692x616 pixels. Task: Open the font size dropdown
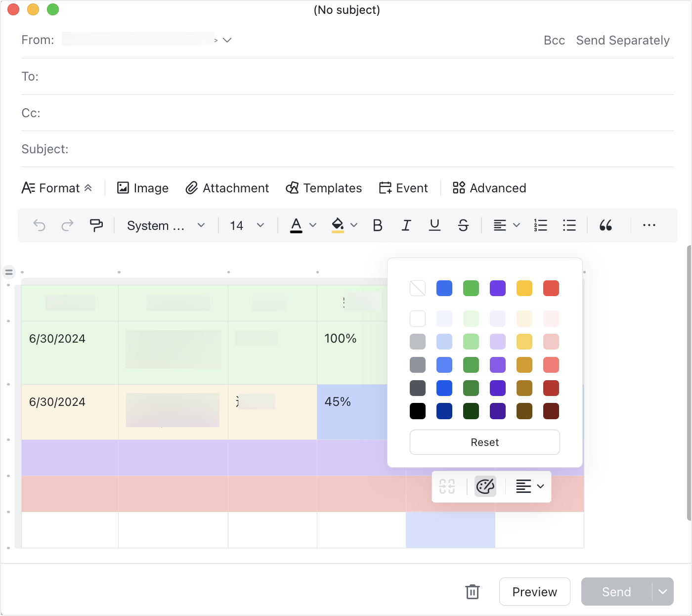pyautogui.click(x=247, y=225)
